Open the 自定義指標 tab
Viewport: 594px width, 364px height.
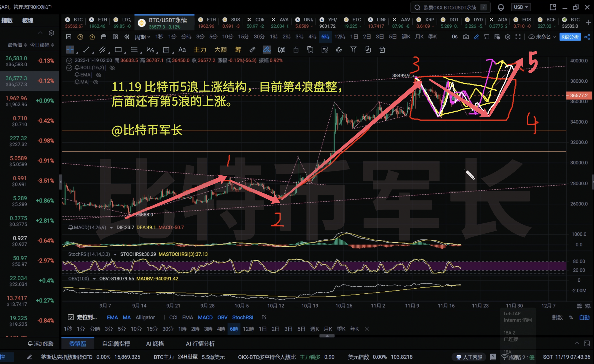[116, 344]
